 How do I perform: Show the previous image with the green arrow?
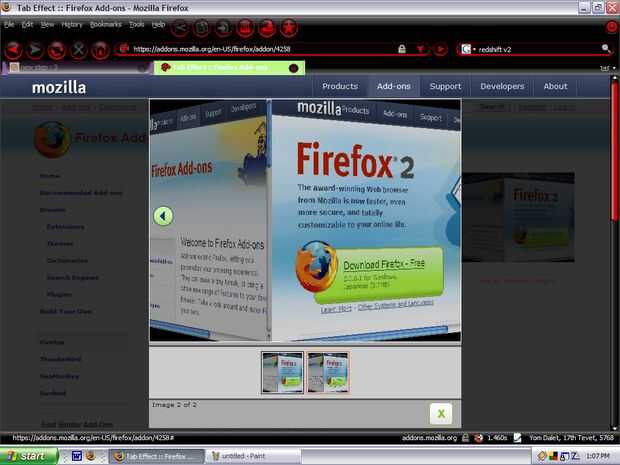[163, 216]
